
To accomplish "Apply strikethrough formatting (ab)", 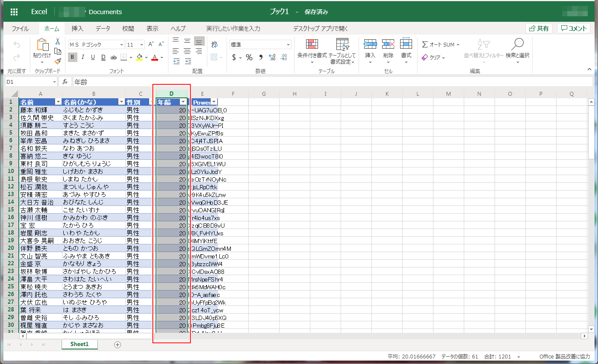I will (114, 57).
